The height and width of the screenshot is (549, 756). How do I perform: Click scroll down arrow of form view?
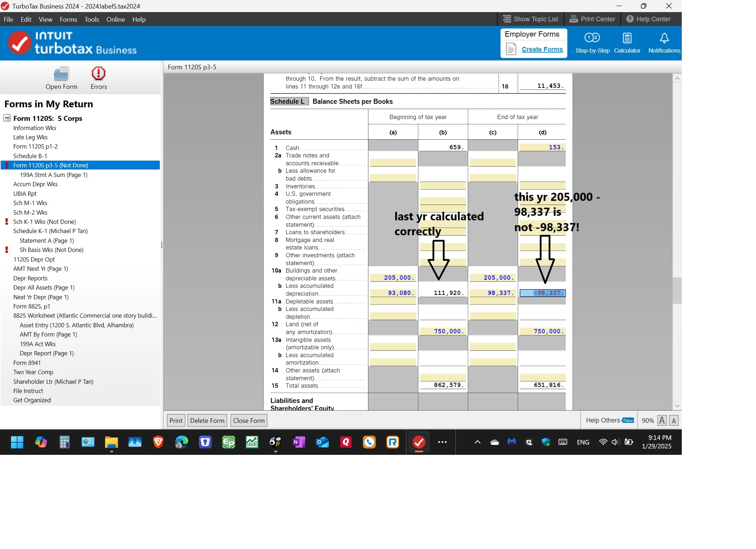tap(677, 406)
